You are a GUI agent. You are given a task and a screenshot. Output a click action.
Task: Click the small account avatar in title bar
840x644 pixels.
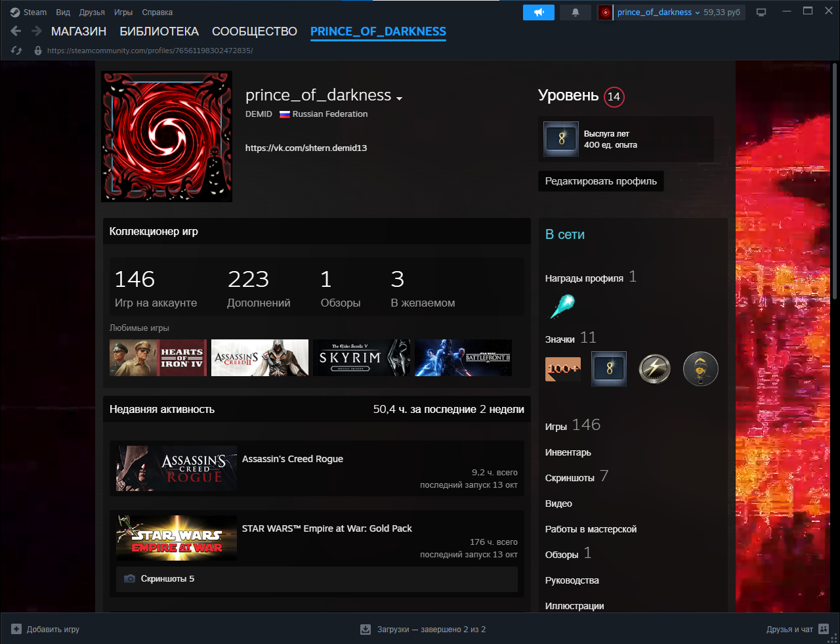point(606,12)
